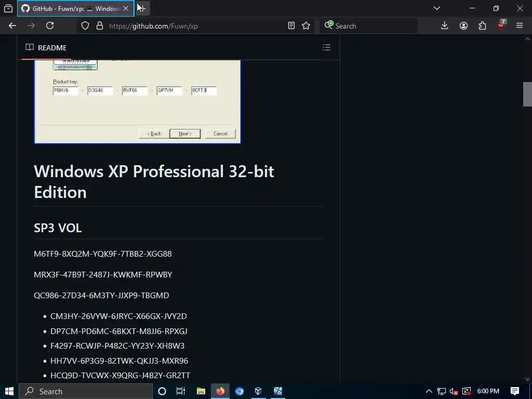This screenshot has height=399, width=532.
Task: Select key HCQ9D-TVCWX-X9QRG-J4B2Y-GR2TT
Action: click(120, 375)
